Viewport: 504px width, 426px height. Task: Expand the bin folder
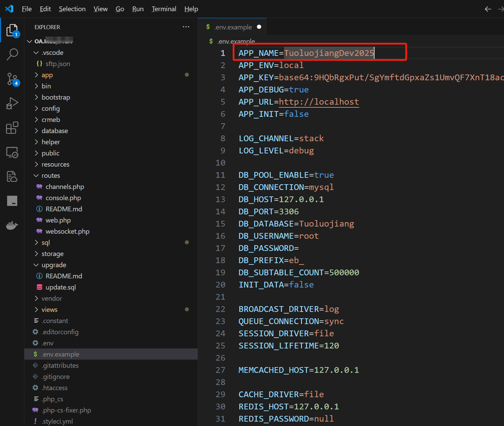click(111, 86)
